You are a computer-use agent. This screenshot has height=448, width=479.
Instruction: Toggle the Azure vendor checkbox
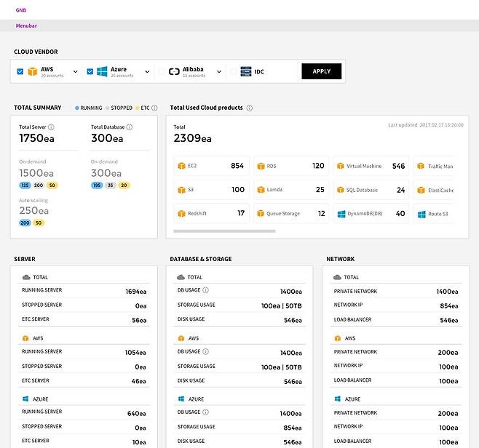(x=90, y=71)
